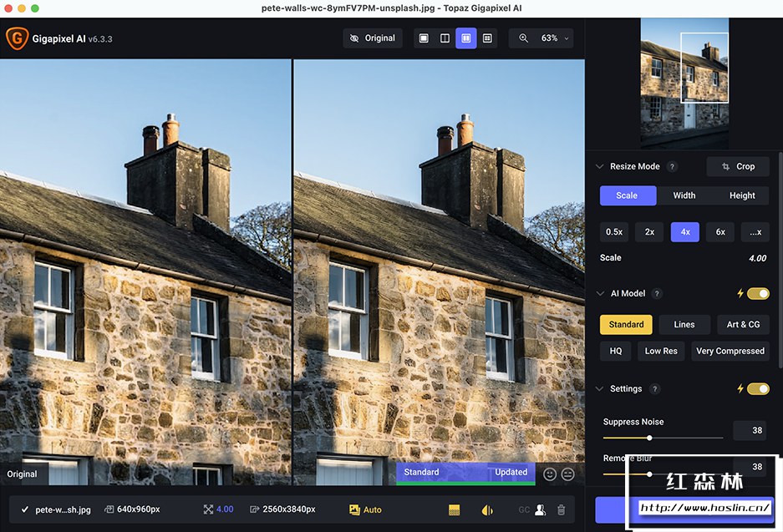The image size is (783, 532).
Task: Adjust the Suppress Noise slider
Action: pyautogui.click(x=649, y=438)
